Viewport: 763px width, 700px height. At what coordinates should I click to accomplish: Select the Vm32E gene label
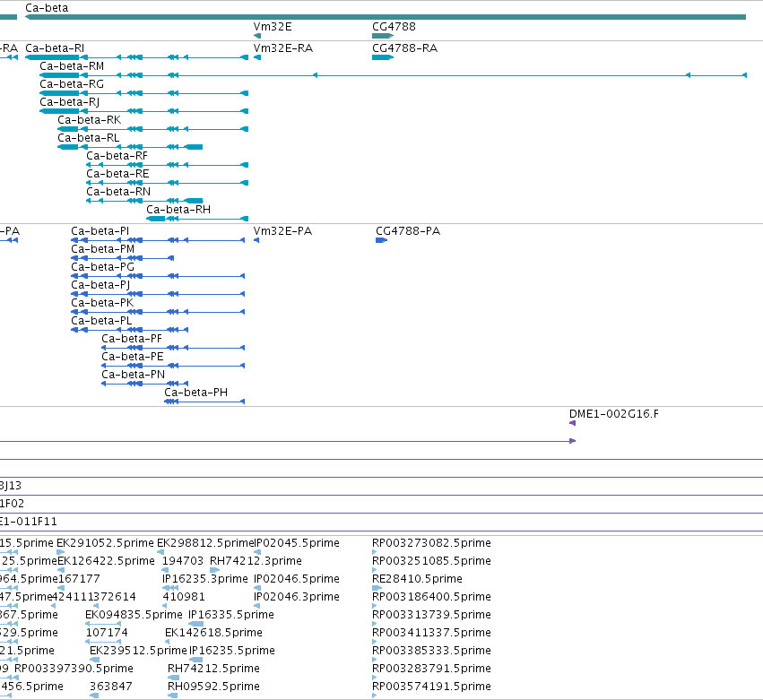pos(273,27)
